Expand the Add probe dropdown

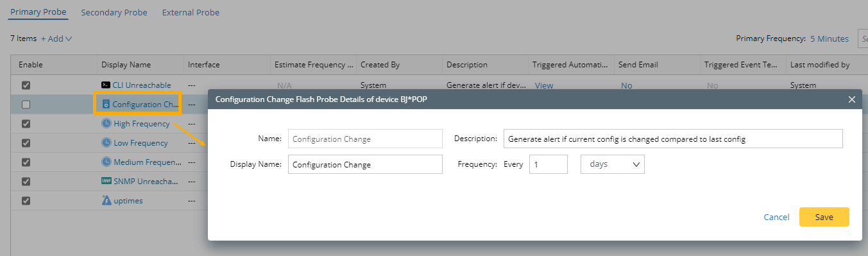pyautogui.click(x=56, y=38)
